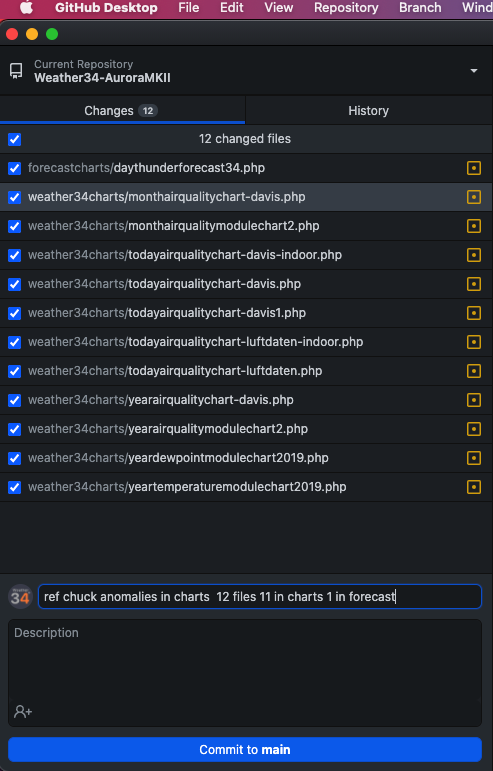
Task: Open the Apple menu
Action: [x=26, y=7]
